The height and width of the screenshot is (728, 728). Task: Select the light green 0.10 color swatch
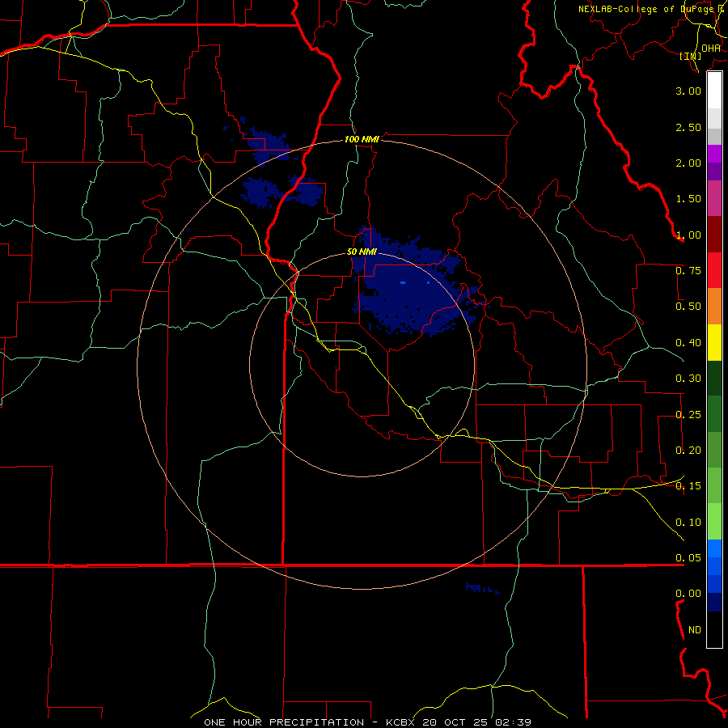714,522
